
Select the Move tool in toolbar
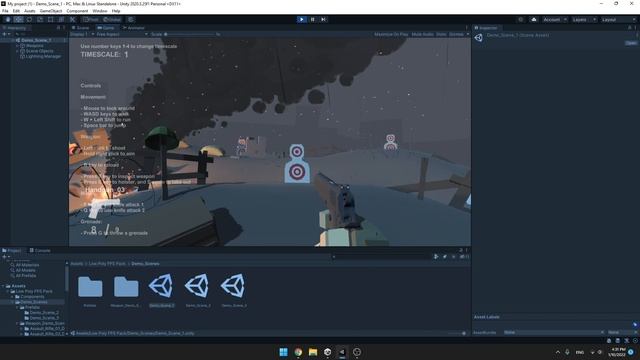[18, 20]
